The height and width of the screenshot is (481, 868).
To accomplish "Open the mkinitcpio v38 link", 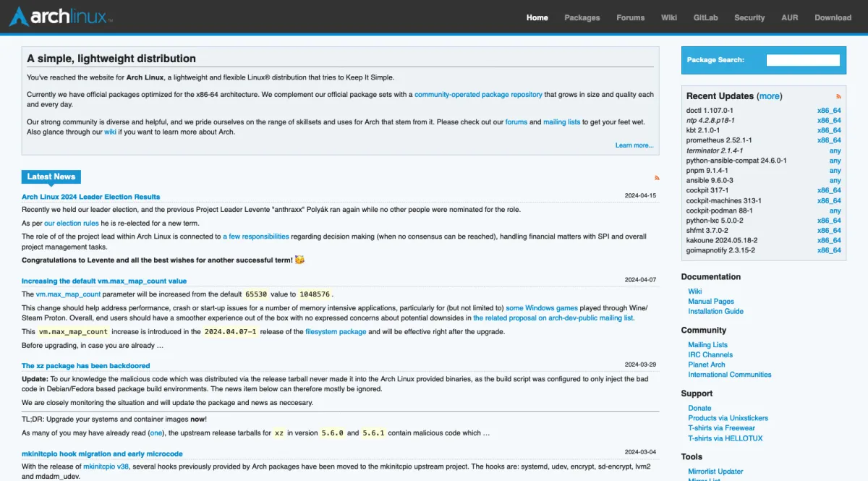I will pyautogui.click(x=106, y=467).
